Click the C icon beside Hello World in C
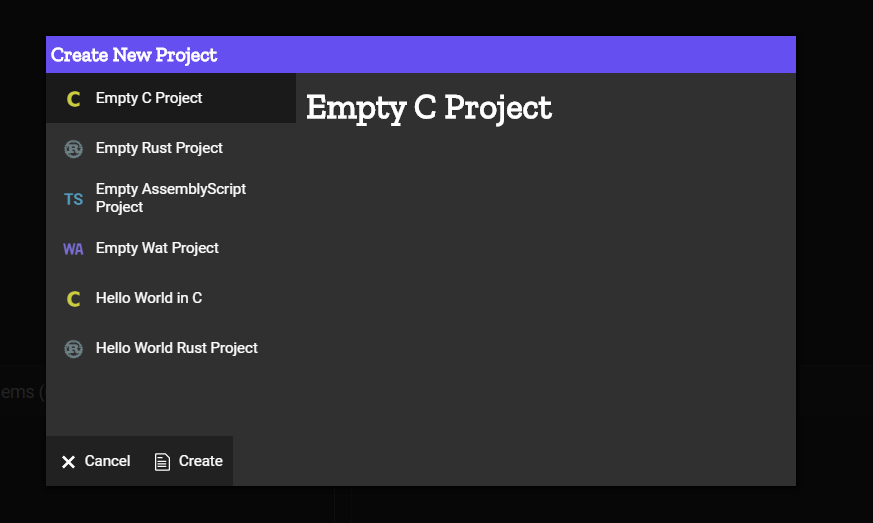This screenshot has height=523, width=873. [73, 299]
